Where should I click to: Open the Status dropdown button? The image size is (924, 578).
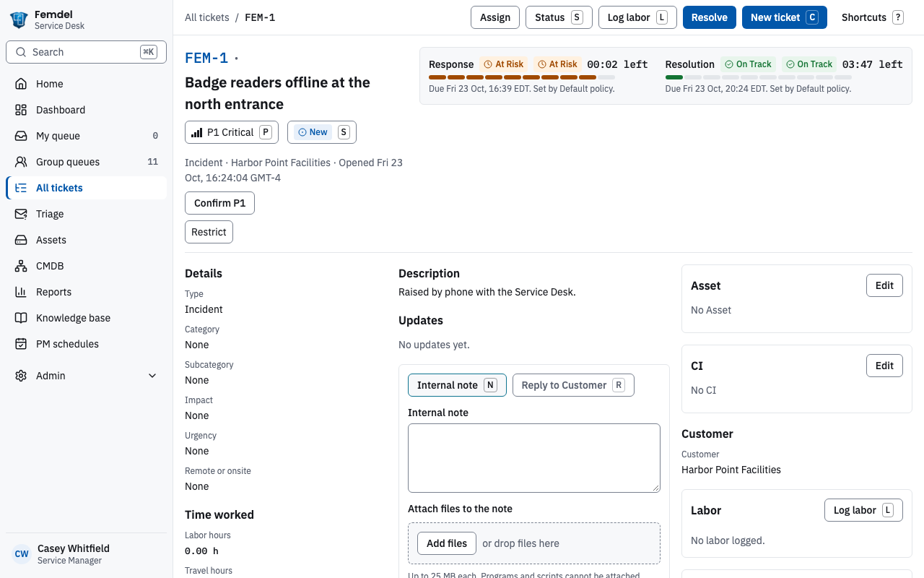pyautogui.click(x=559, y=17)
